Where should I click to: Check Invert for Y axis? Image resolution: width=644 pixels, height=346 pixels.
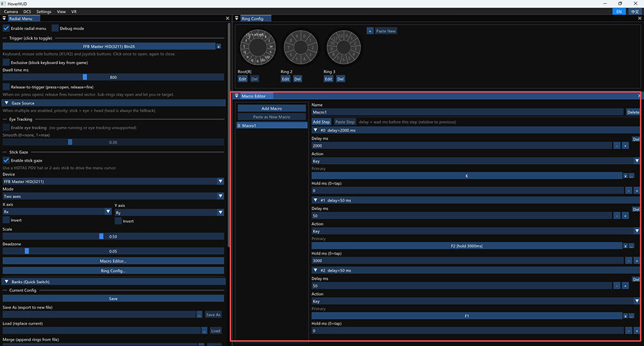coord(118,221)
